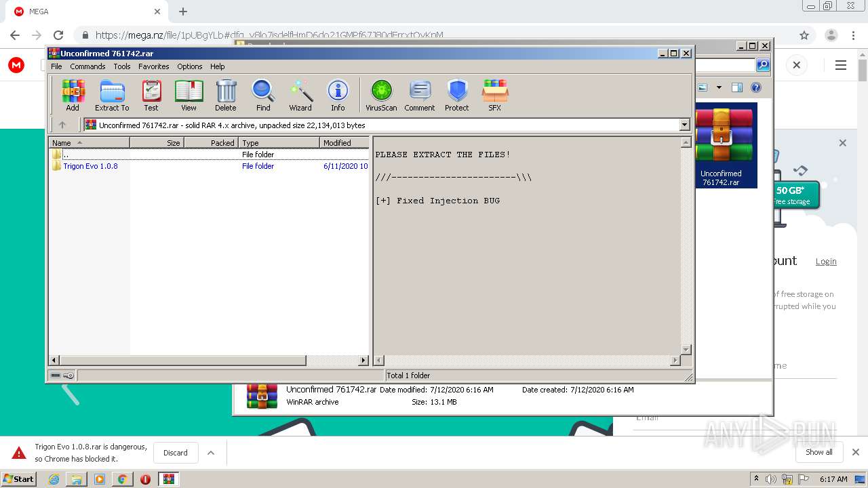Reload the MEGA page
868x488 pixels.
pyautogui.click(x=58, y=35)
